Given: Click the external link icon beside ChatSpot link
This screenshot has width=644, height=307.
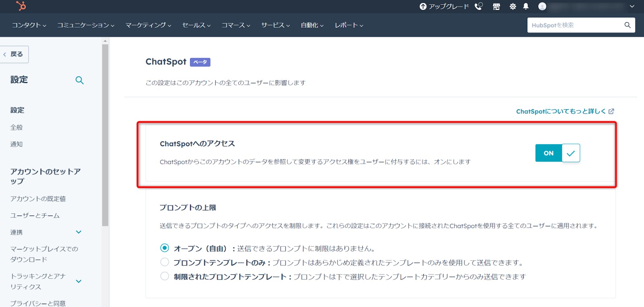Looking at the screenshot, I should pos(611,111).
